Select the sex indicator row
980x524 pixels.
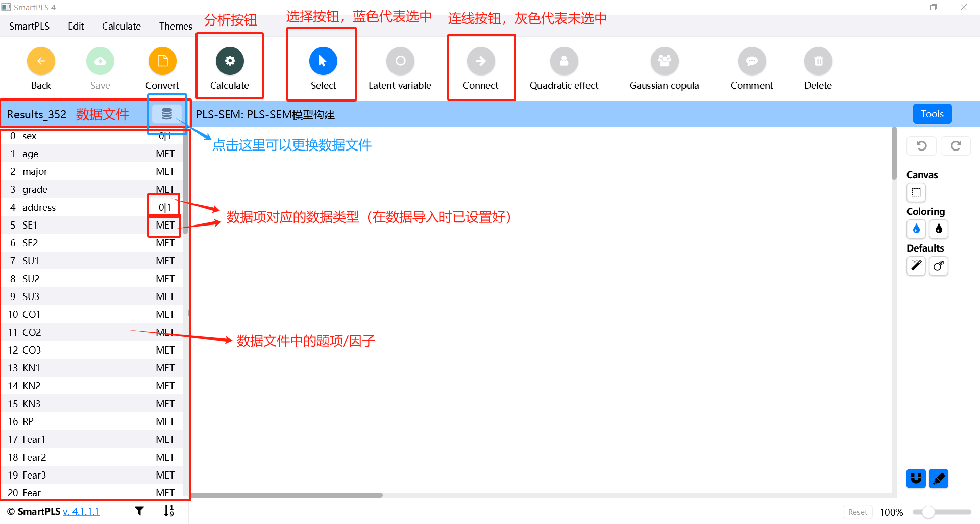92,136
